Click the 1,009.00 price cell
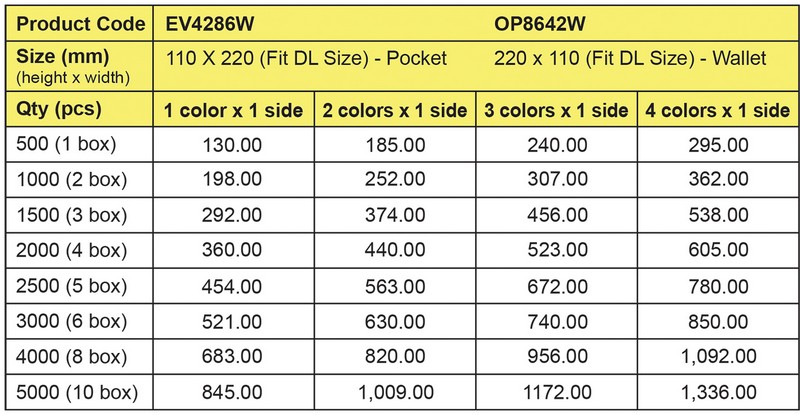Image resolution: width=800 pixels, height=415 pixels. [395, 392]
